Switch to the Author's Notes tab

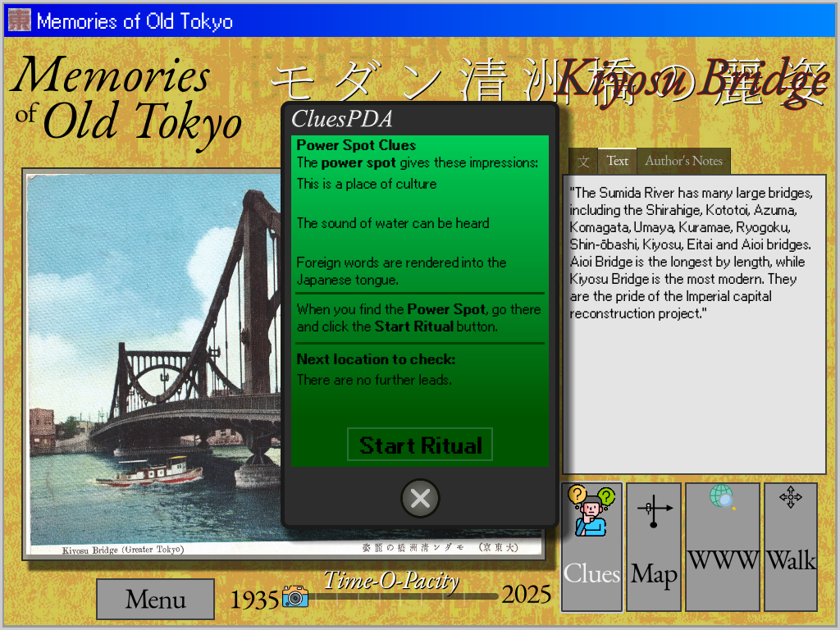683,161
